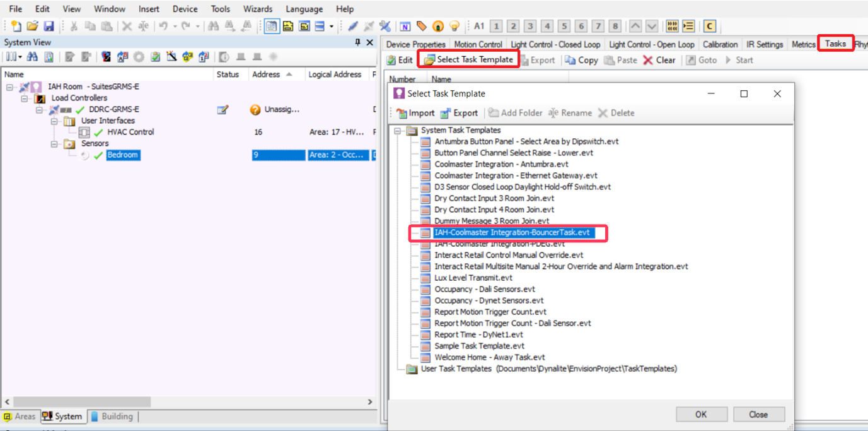Click the status edit icon for DDRC-GRMS-E
This screenshot has height=431, width=868.
coord(223,110)
